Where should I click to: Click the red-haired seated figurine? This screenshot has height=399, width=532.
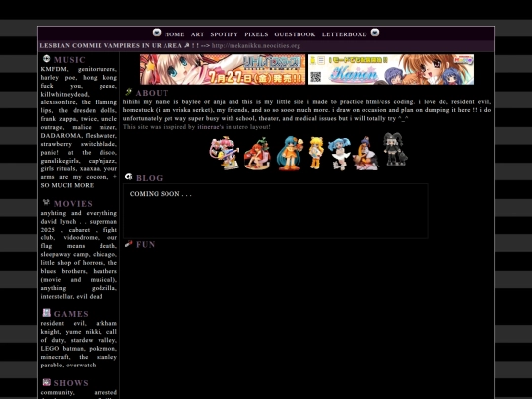[257, 154]
